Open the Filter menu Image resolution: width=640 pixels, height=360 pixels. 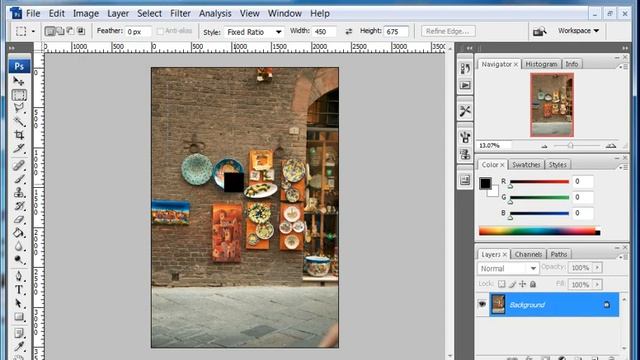[180, 13]
